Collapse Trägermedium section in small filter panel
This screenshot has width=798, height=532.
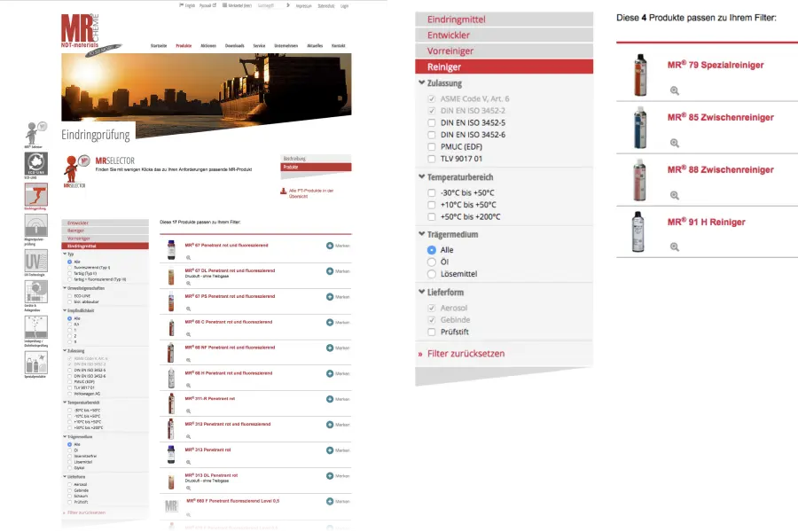pyautogui.click(x=65, y=436)
